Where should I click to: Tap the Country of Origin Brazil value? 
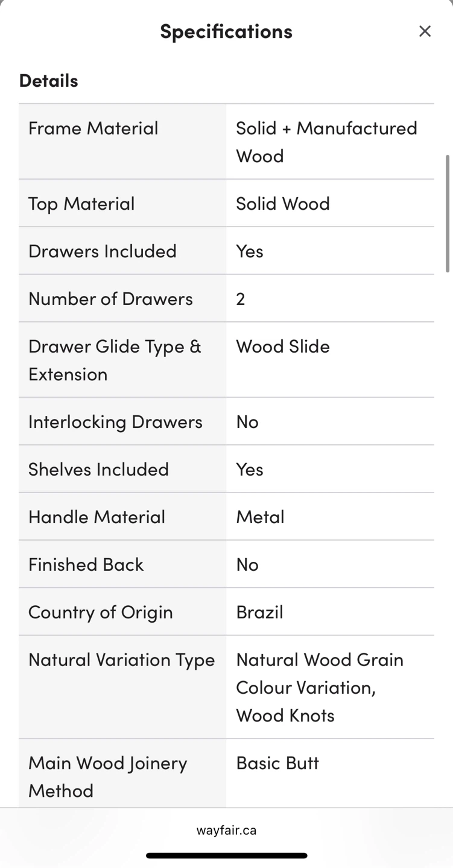259,612
